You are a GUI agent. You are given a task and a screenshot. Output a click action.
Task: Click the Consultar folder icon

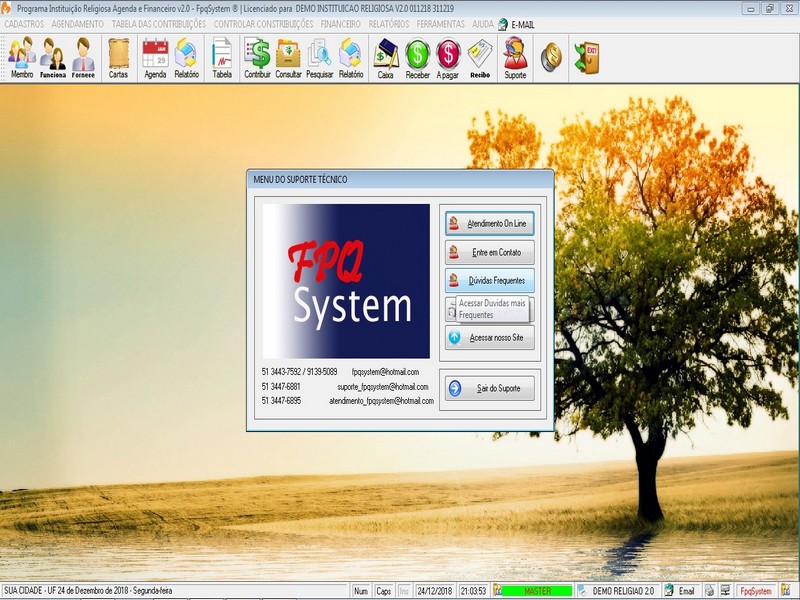point(288,58)
